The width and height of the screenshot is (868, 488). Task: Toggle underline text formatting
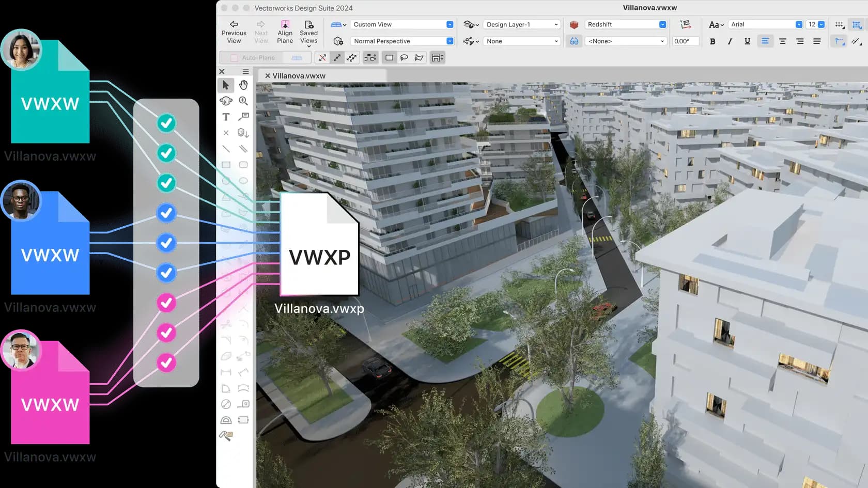[x=747, y=41]
